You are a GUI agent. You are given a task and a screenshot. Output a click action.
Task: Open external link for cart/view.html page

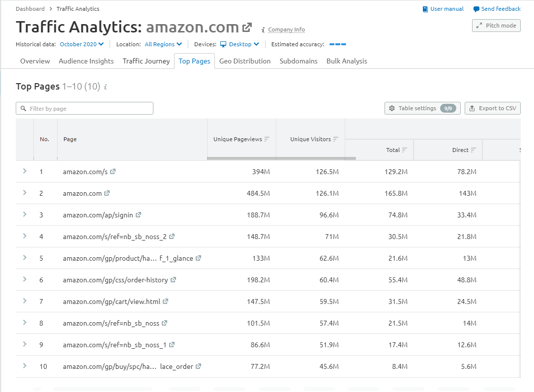point(166,302)
